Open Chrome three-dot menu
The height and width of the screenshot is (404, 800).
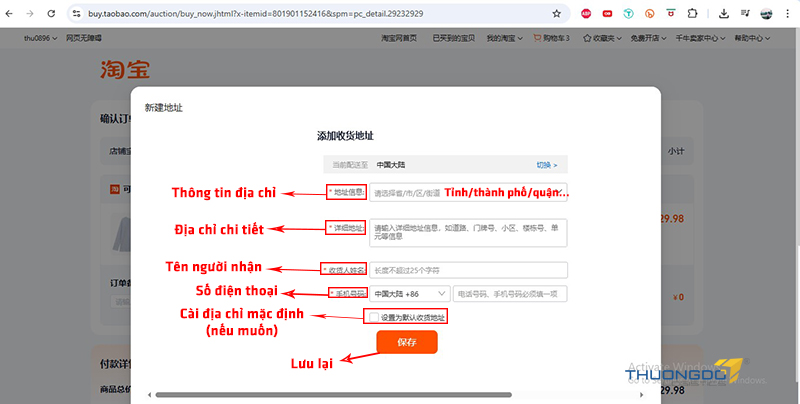tap(788, 14)
